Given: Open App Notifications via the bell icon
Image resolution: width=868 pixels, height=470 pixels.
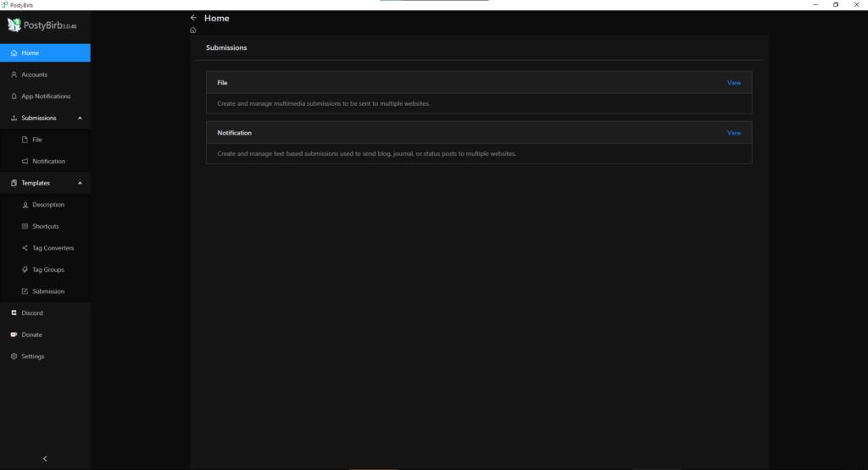Looking at the screenshot, I should [14, 97].
